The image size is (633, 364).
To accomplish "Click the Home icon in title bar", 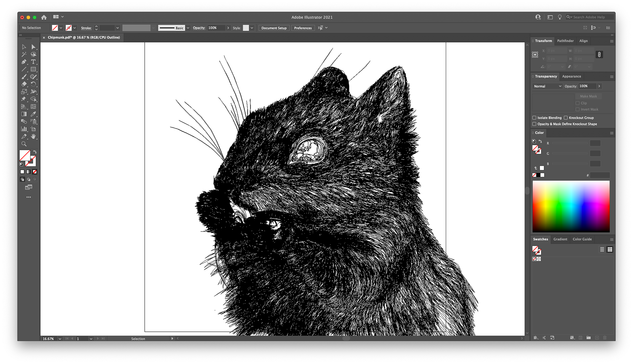I will (x=44, y=17).
